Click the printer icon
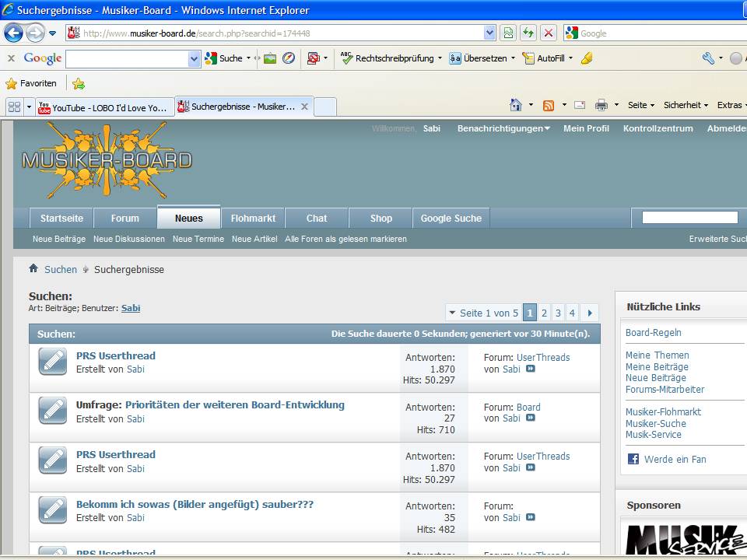The width and height of the screenshot is (747, 560). pos(601,105)
